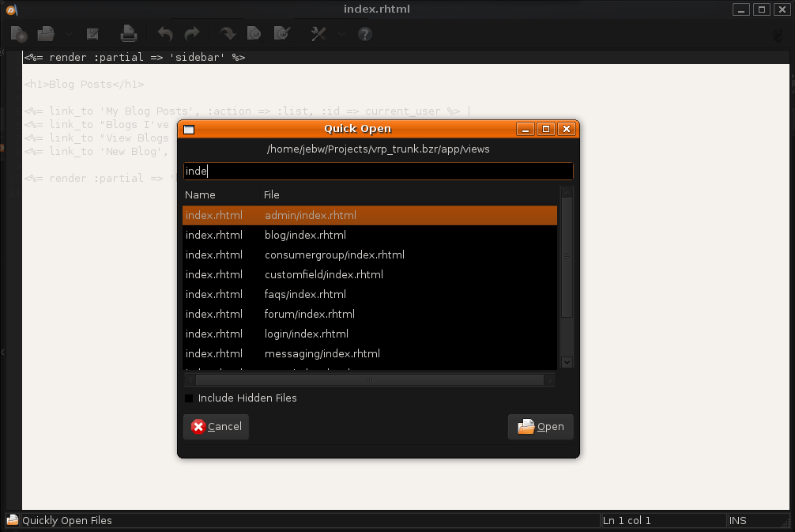
Task: Undo the last edit
Action: pos(165,34)
